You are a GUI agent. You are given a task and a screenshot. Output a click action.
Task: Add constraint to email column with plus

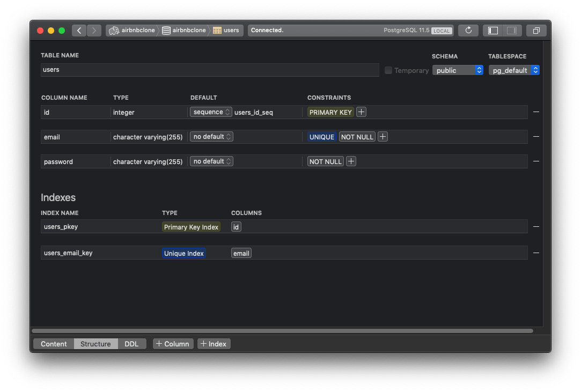click(383, 137)
